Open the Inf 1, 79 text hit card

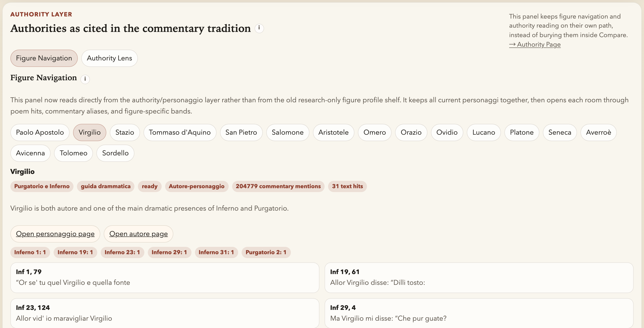pyautogui.click(x=164, y=277)
